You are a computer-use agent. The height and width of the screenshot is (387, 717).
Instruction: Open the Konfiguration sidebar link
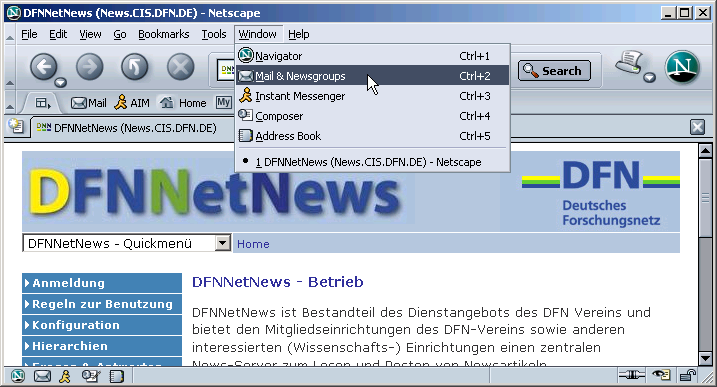click(x=102, y=325)
